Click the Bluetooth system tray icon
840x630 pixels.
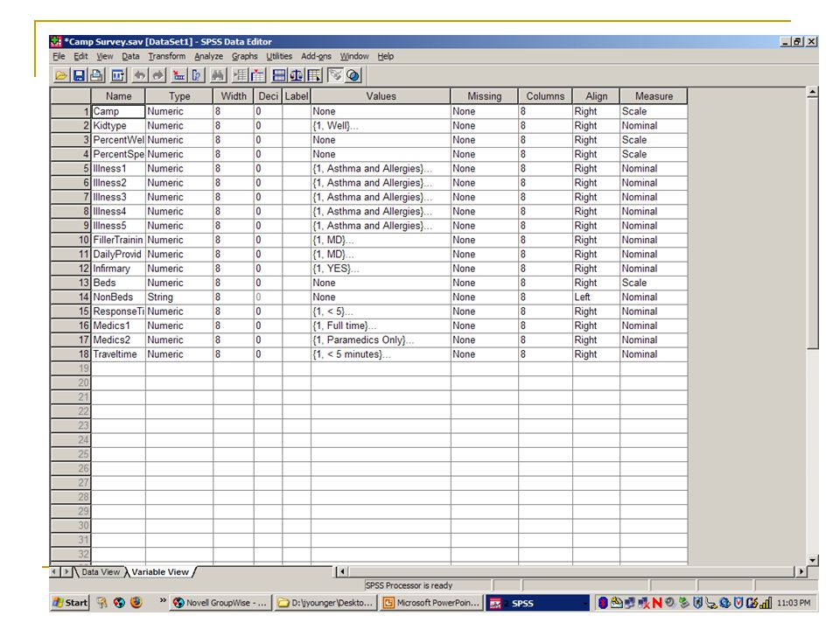pos(602,603)
